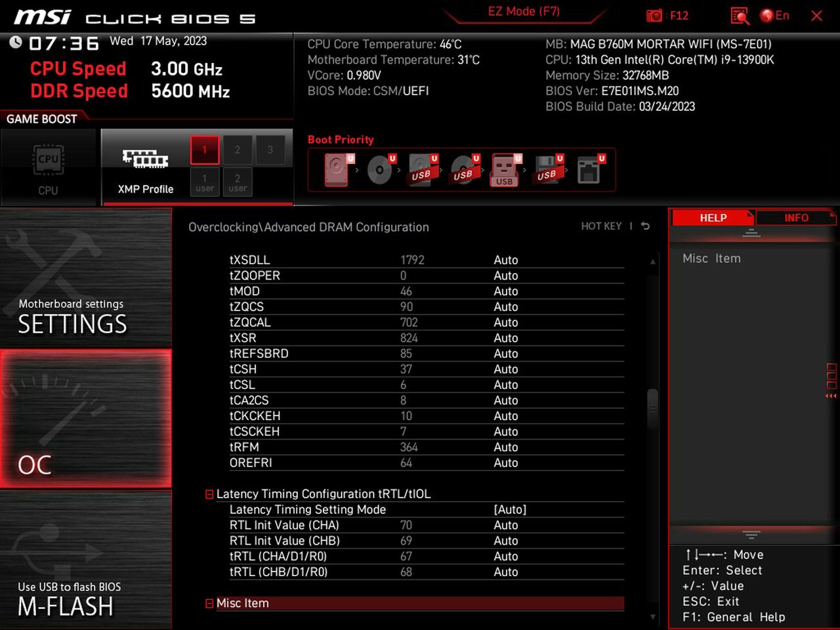
Task: Select XMP user profile 1
Action: (205, 182)
